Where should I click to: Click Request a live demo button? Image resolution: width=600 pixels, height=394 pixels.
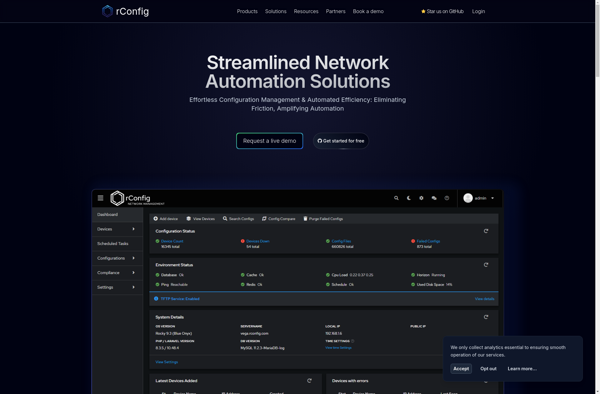pos(269,141)
